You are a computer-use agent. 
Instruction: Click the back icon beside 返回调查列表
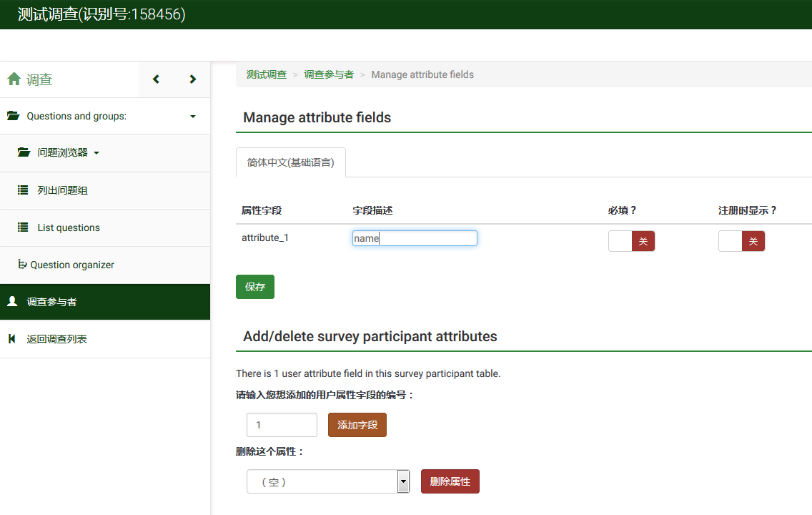[12, 339]
